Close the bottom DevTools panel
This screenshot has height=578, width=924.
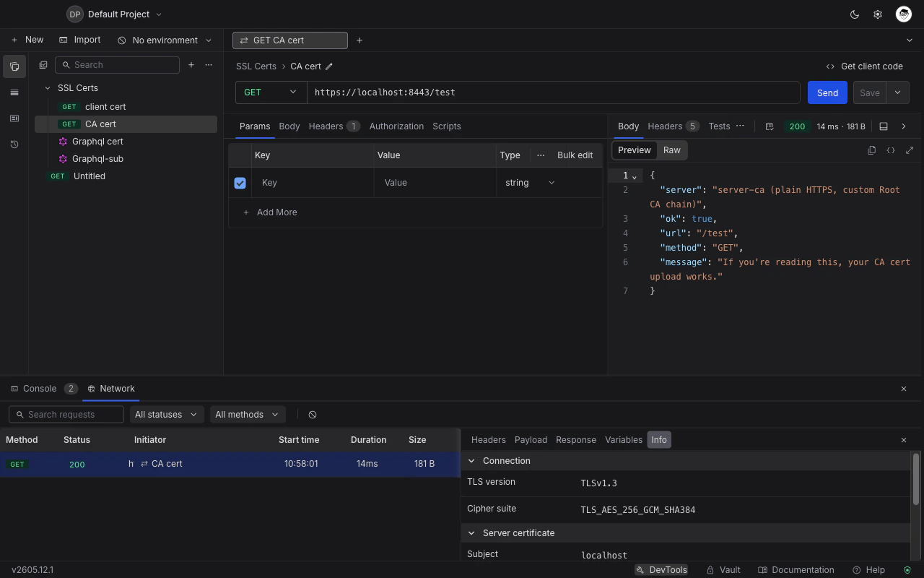coord(904,389)
